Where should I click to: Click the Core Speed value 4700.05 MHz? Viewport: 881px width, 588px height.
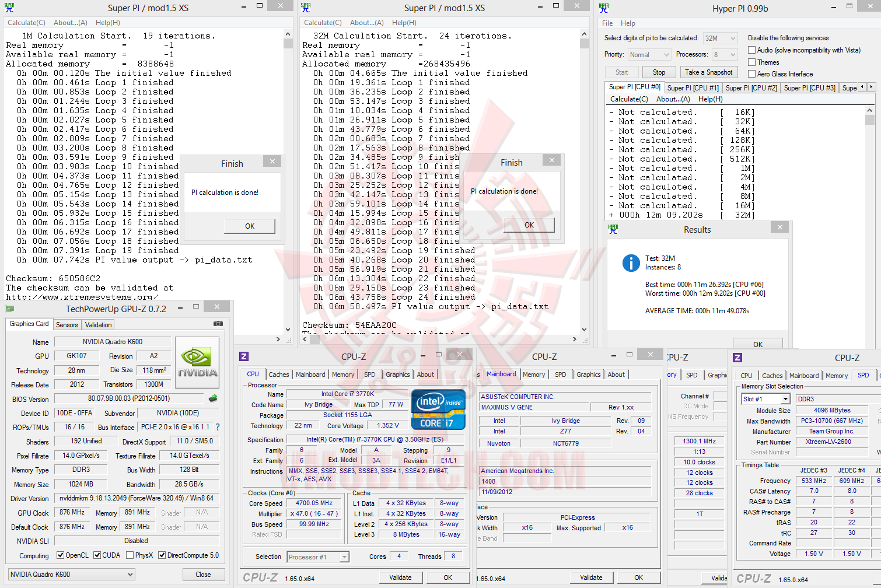tap(314, 503)
